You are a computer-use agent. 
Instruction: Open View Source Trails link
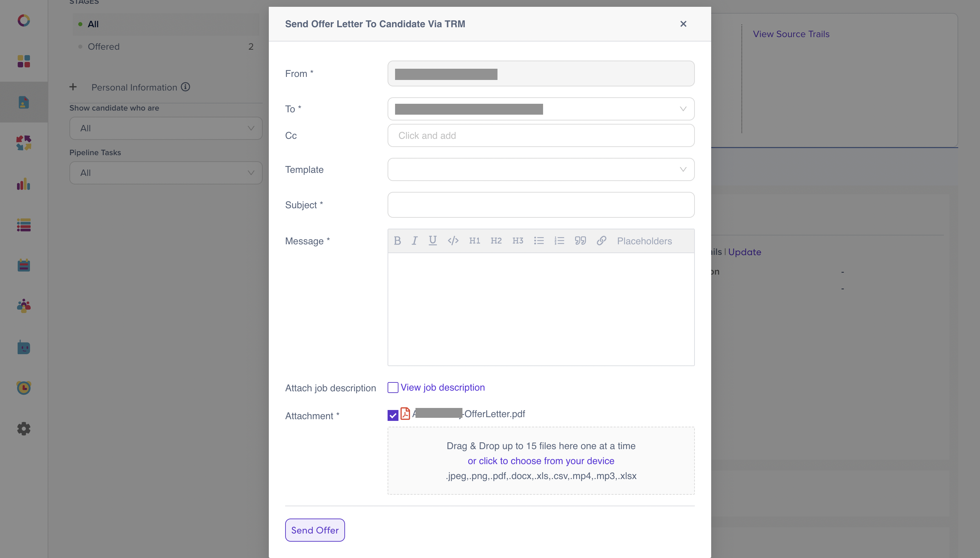(x=791, y=34)
